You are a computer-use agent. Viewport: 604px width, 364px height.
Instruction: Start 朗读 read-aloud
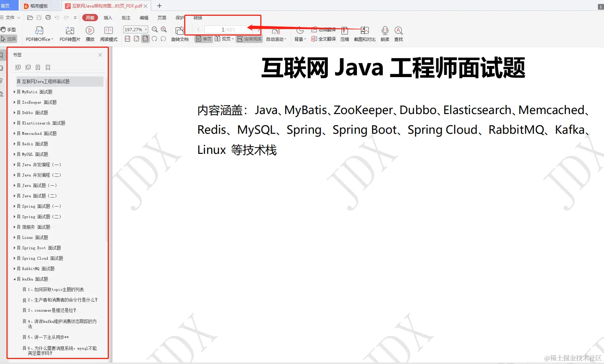(x=385, y=34)
